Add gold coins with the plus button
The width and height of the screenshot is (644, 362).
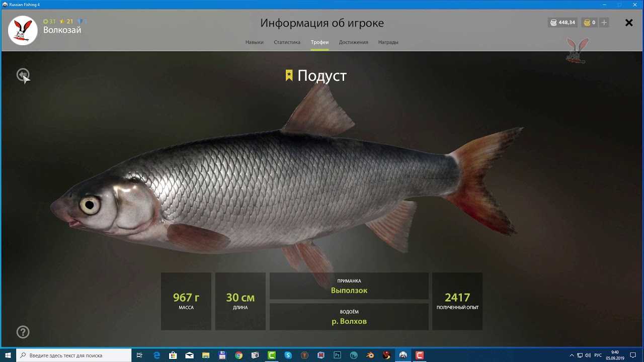[x=604, y=23]
